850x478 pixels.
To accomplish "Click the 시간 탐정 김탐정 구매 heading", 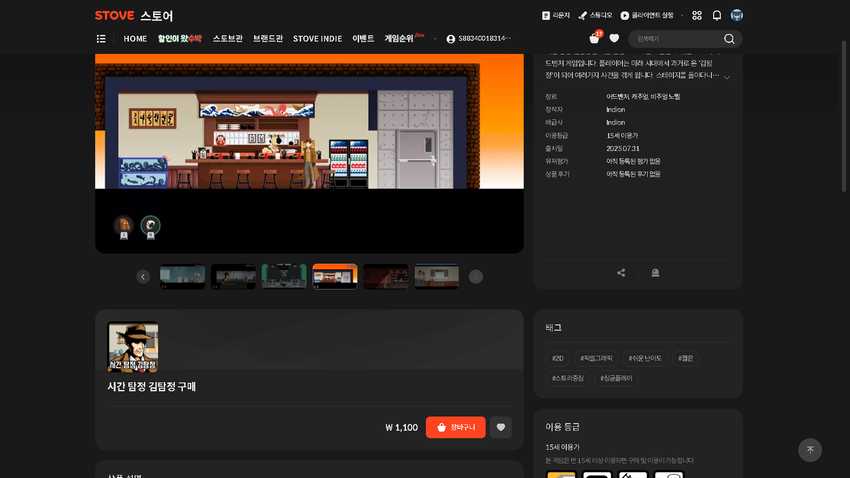I will pyautogui.click(x=151, y=386).
